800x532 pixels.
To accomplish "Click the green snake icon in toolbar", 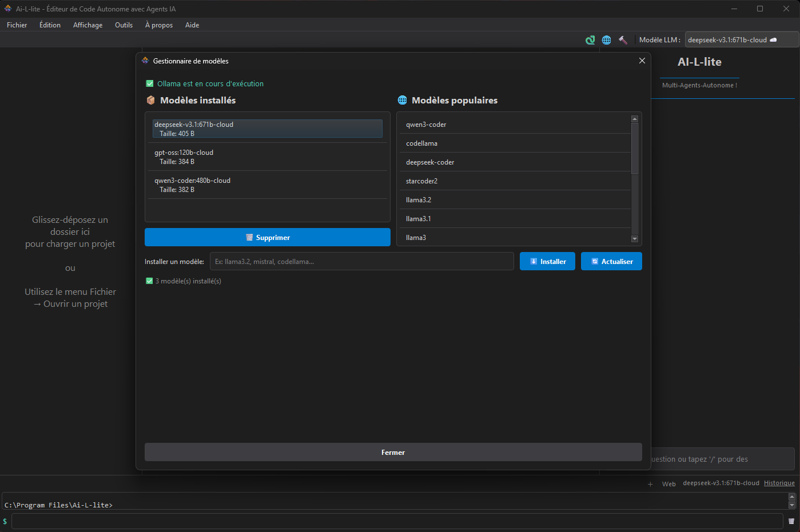I will (x=590, y=40).
